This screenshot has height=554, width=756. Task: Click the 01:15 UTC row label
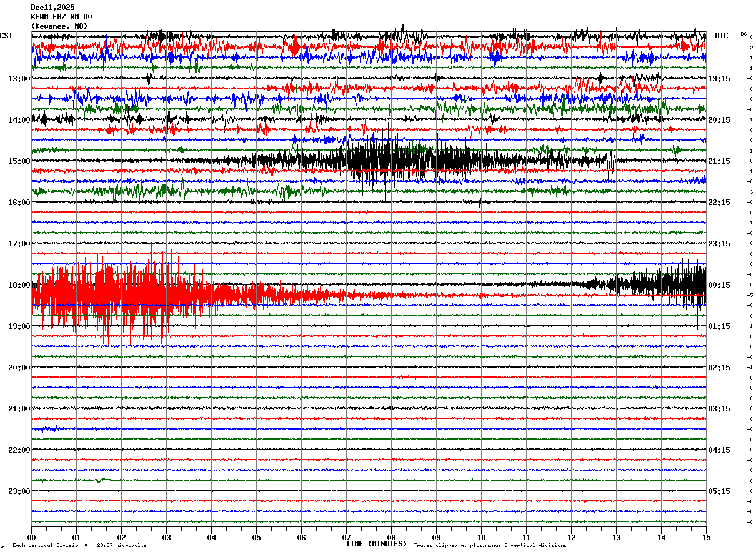click(x=719, y=326)
